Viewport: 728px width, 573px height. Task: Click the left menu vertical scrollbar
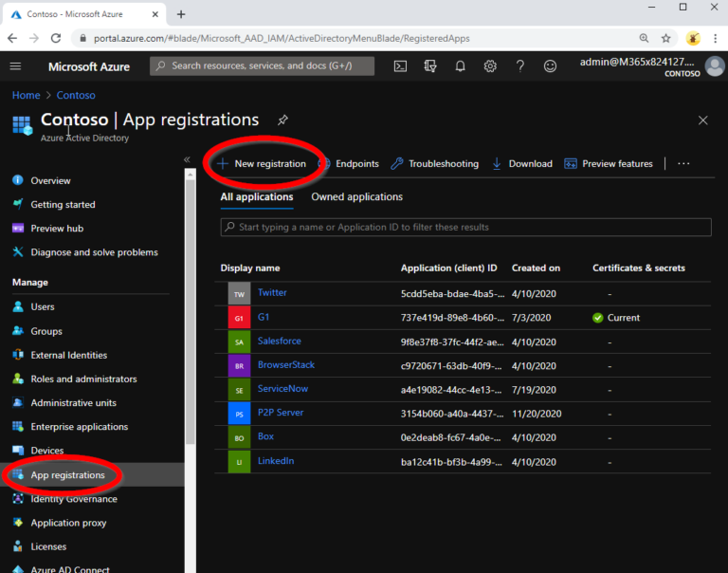pyautogui.click(x=190, y=311)
